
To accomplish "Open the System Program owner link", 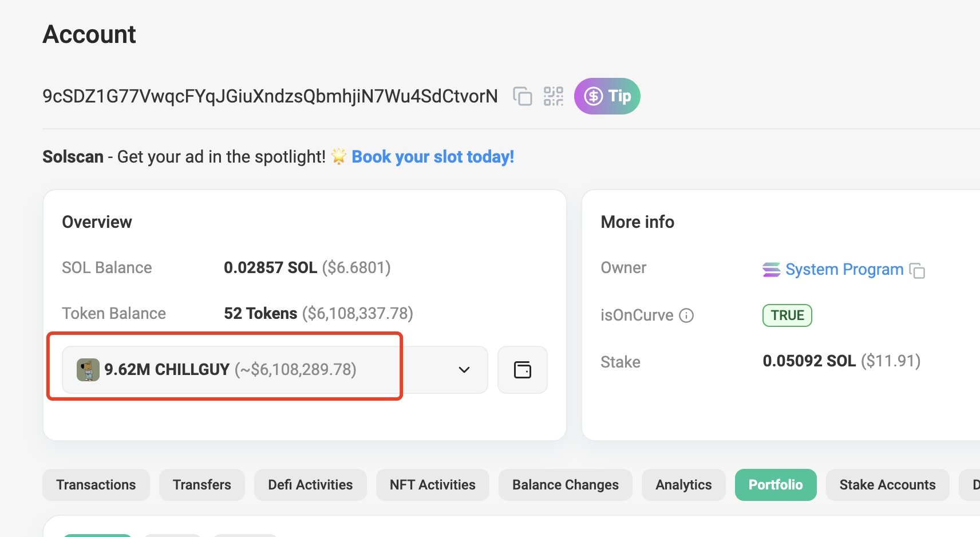I will [x=844, y=270].
